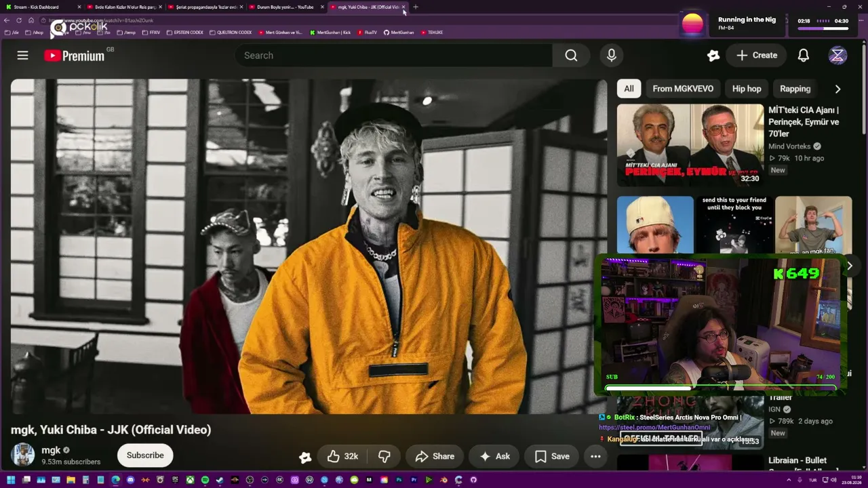The height and width of the screenshot is (488, 868).
Task: Open browser home page button
Action: coord(31,20)
